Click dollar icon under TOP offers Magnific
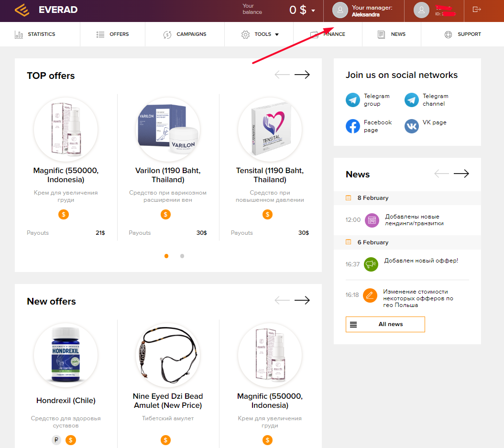504x448 pixels. [x=64, y=214]
